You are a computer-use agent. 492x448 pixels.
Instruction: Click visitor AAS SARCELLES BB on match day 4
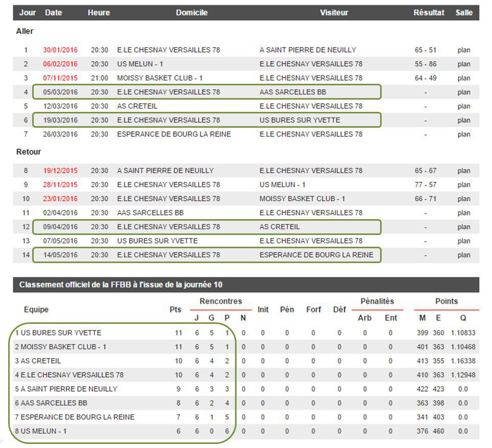tap(292, 92)
